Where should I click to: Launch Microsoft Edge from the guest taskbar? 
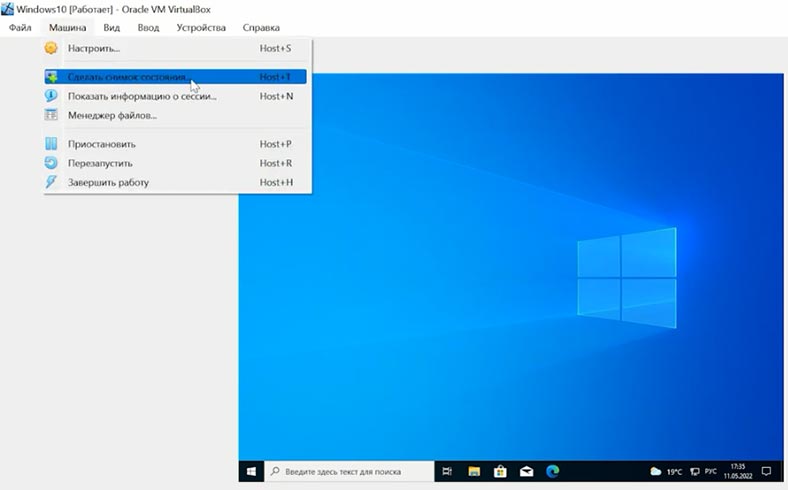coord(553,471)
